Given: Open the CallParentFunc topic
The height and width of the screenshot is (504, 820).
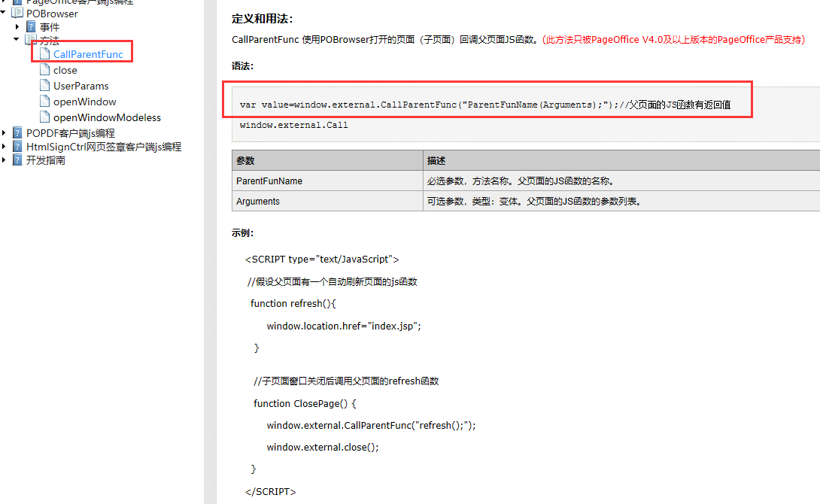Looking at the screenshot, I should (88, 54).
